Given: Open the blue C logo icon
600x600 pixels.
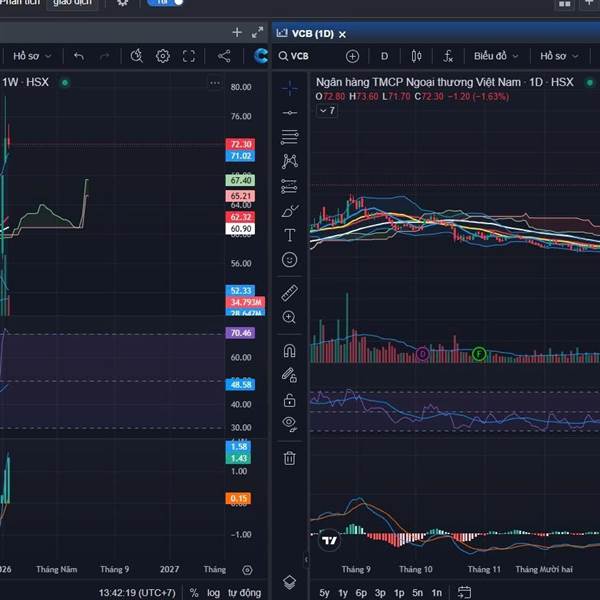Looking at the screenshot, I should pyautogui.click(x=261, y=56).
